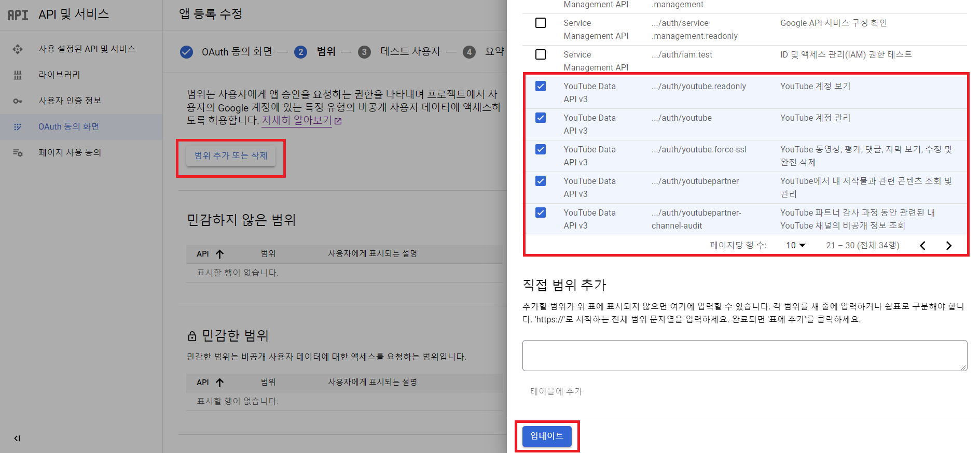Click 사용자에게 표시되는 설명 header in sensitive table
The height and width of the screenshot is (453, 980).
pyautogui.click(x=372, y=382)
